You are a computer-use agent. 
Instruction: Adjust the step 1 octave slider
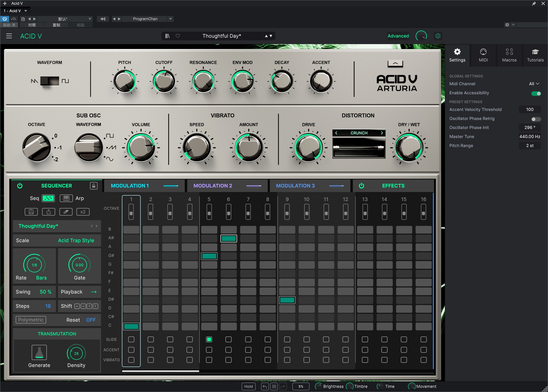click(131, 212)
